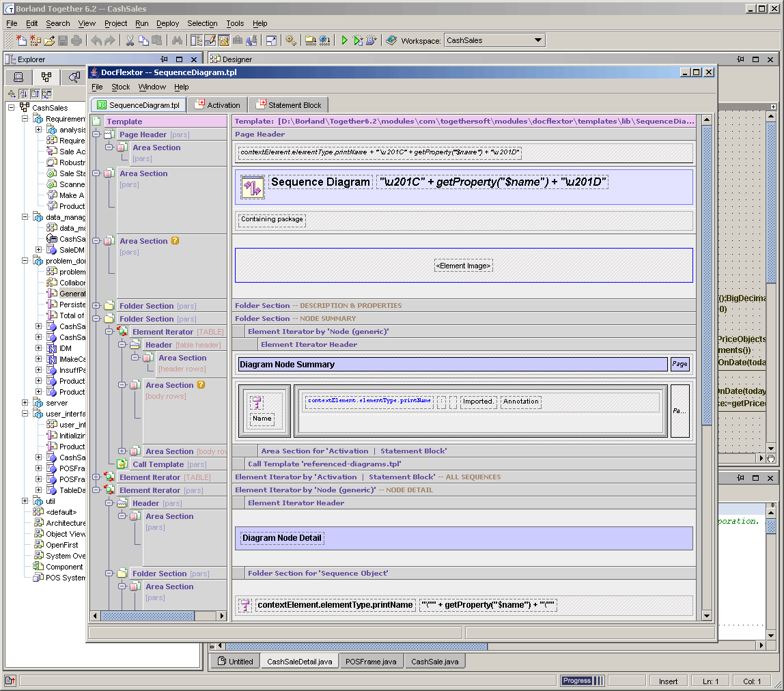Toggle the Designer panel pin button
Image resolution: width=784 pixels, height=691 pixels.
(x=740, y=59)
